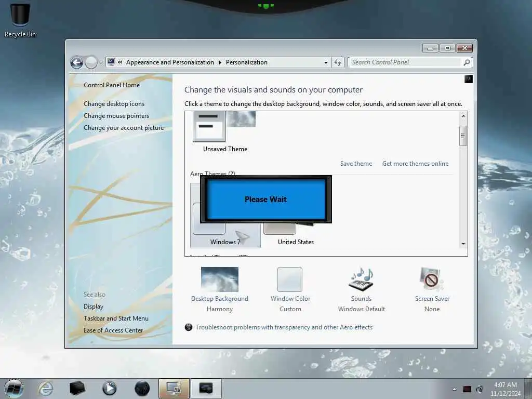Open Taskbar and Start Menu link

[x=116, y=318]
